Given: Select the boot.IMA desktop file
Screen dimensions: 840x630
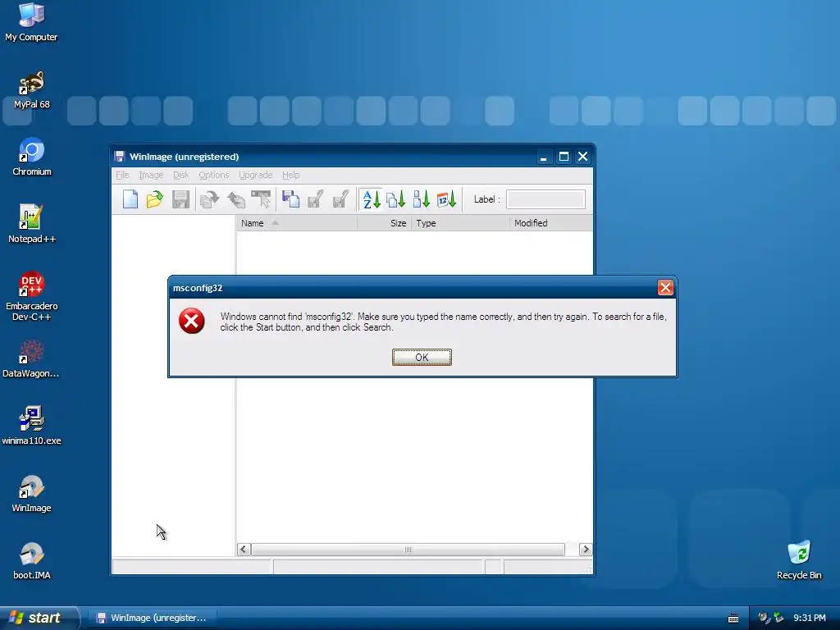Looking at the screenshot, I should (x=32, y=561).
